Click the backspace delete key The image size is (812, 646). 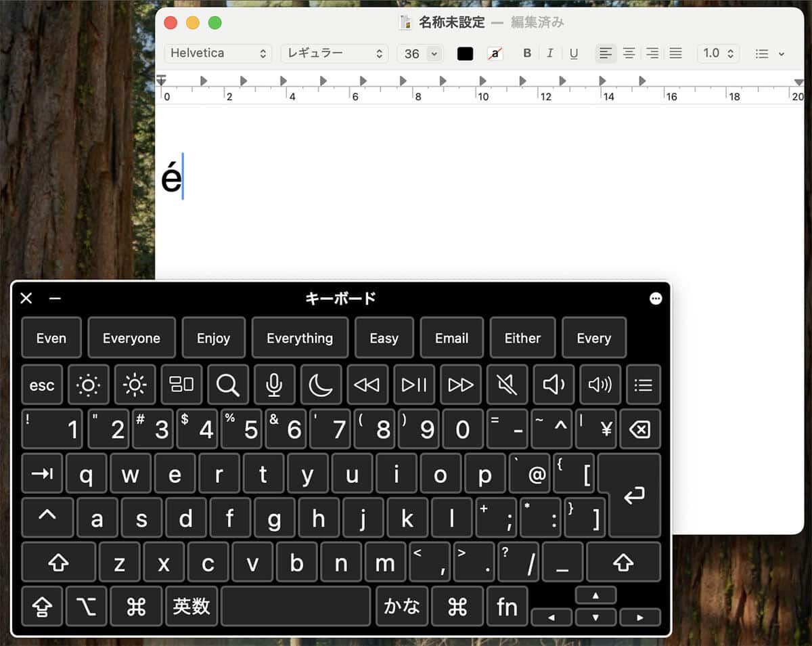(639, 429)
